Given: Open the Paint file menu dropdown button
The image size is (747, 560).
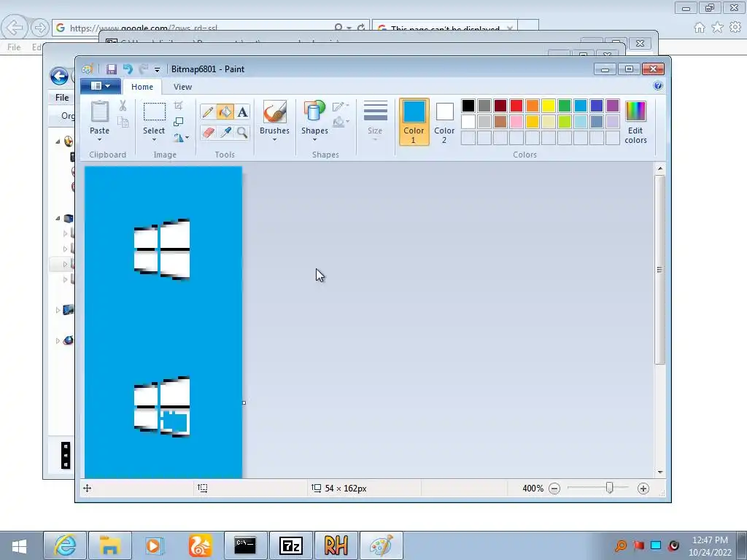Looking at the screenshot, I should pyautogui.click(x=101, y=86).
